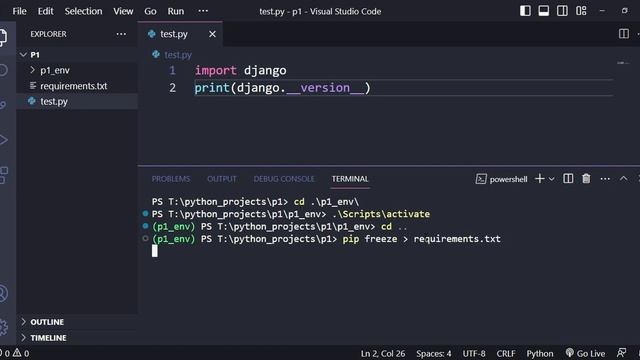Click the editor minimap
Screen dimensions: 640x360
pos(623,63)
